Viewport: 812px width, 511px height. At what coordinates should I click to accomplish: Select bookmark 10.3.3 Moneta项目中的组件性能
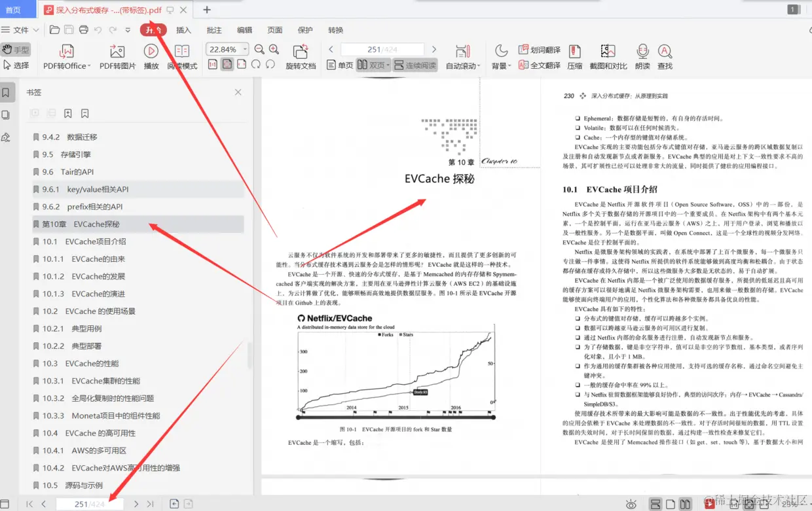tap(138, 416)
